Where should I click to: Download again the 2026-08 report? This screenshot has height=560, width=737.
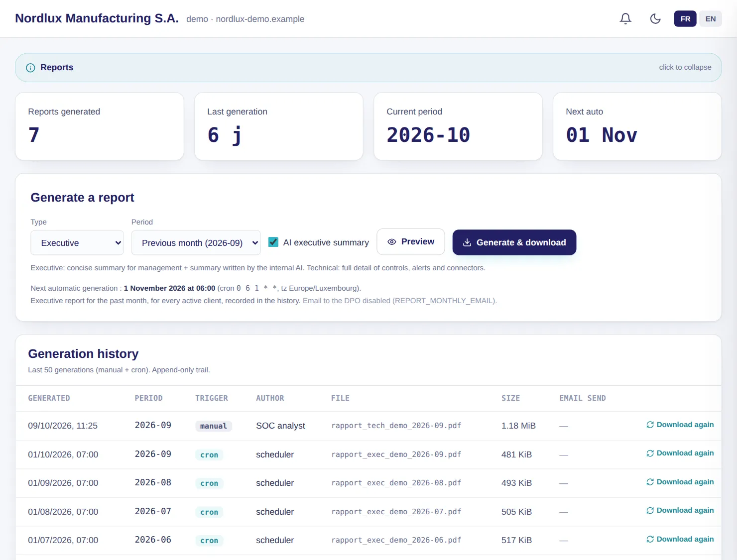point(680,482)
